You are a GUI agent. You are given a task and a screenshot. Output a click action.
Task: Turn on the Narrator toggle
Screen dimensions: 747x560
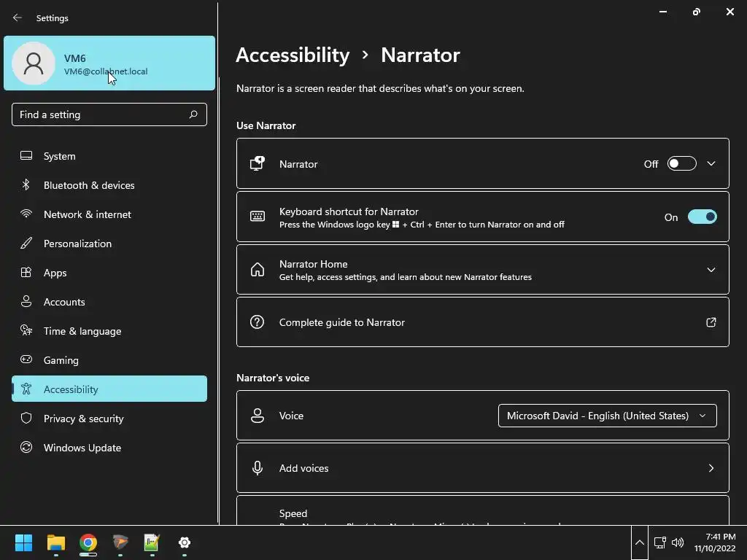(x=682, y=164)
